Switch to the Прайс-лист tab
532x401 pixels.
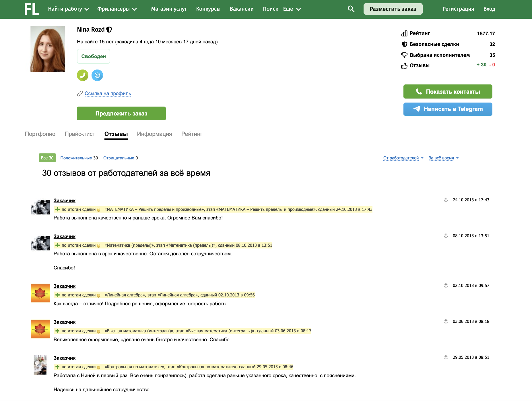[x=80, y=134]
